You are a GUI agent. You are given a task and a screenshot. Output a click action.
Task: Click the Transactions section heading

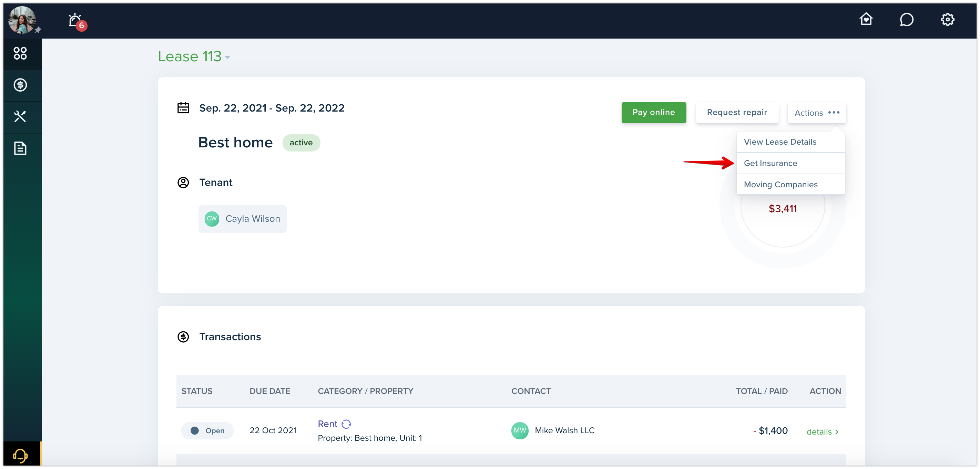(230, 337)
